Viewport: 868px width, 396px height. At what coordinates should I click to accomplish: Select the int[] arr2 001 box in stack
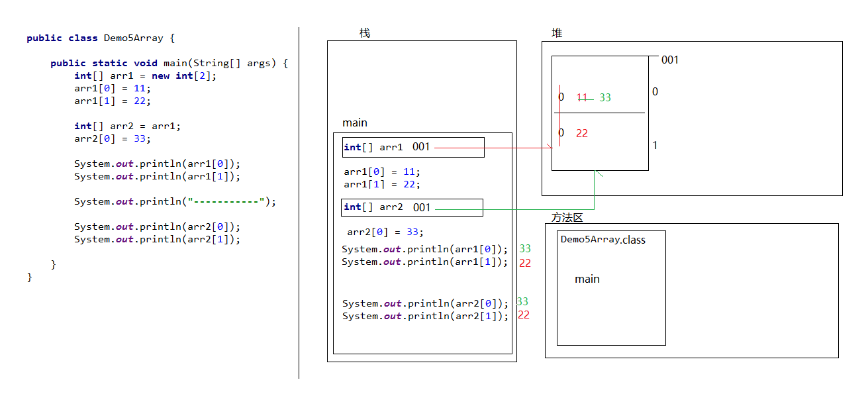412,207
